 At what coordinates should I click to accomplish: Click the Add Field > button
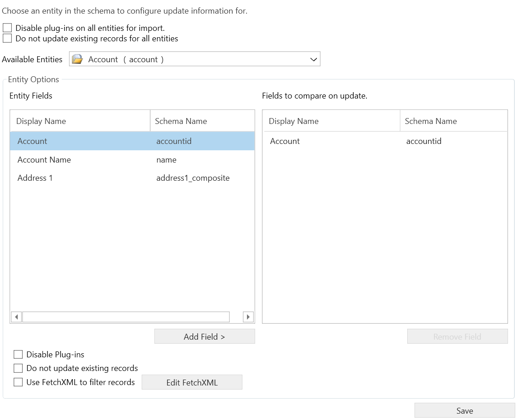click(204, 336)
